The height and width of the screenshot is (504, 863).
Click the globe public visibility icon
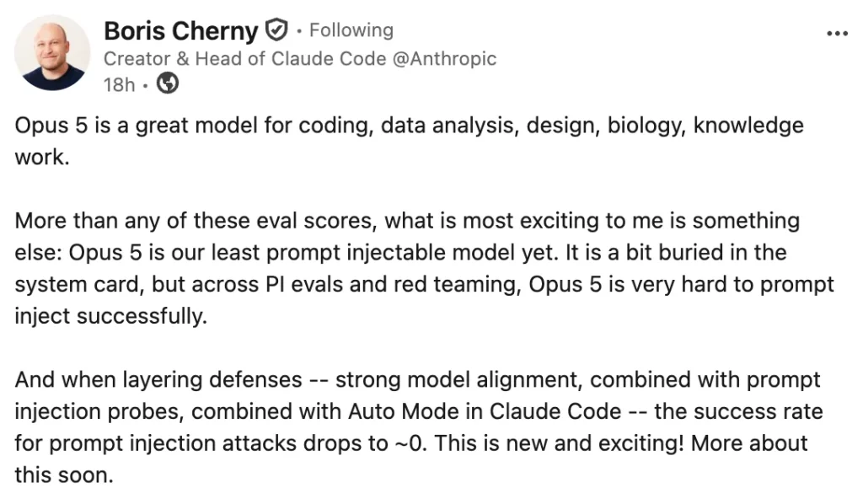pos(168,83)
